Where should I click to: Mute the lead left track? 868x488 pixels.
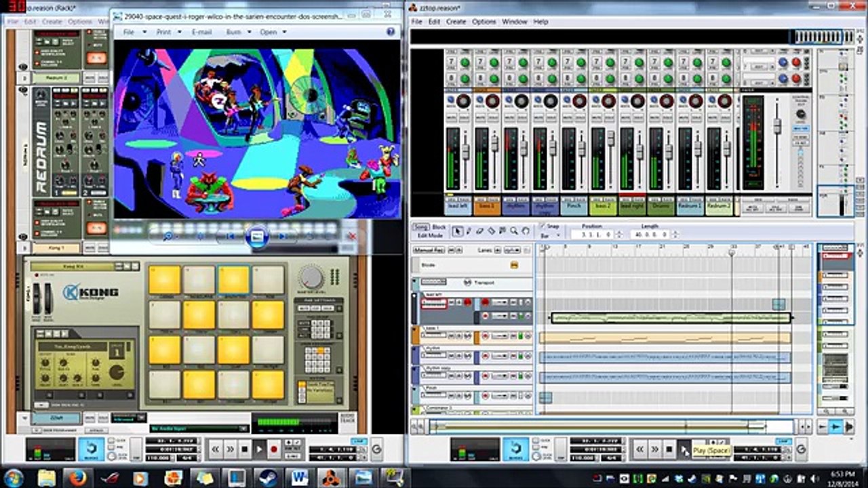451,302
